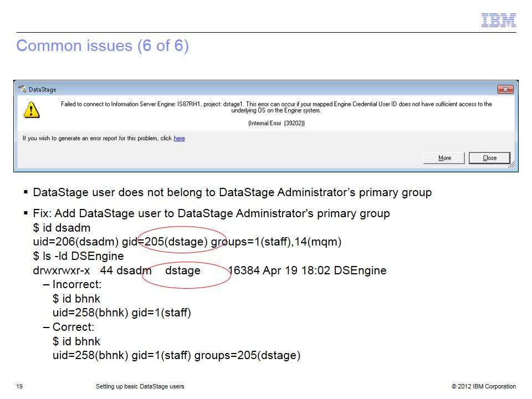
Task: Click the 'Correct:' label
Action: pos(73,327)
